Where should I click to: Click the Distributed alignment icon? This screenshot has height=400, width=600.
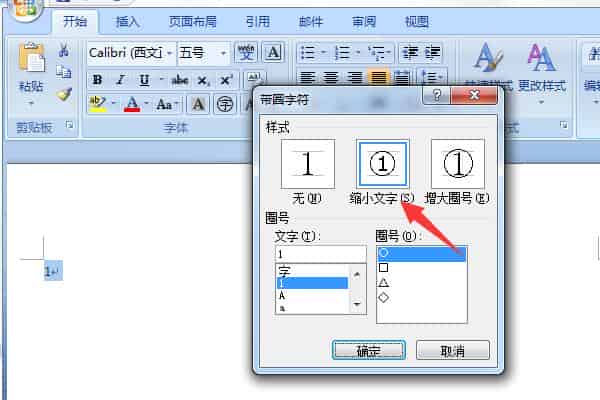point(402,78)
